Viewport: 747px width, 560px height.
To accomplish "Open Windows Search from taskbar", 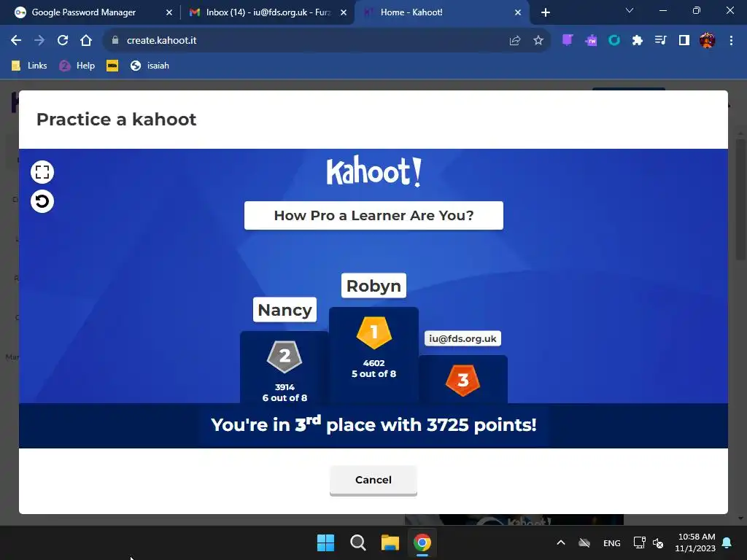I will (x=357, y=542).
